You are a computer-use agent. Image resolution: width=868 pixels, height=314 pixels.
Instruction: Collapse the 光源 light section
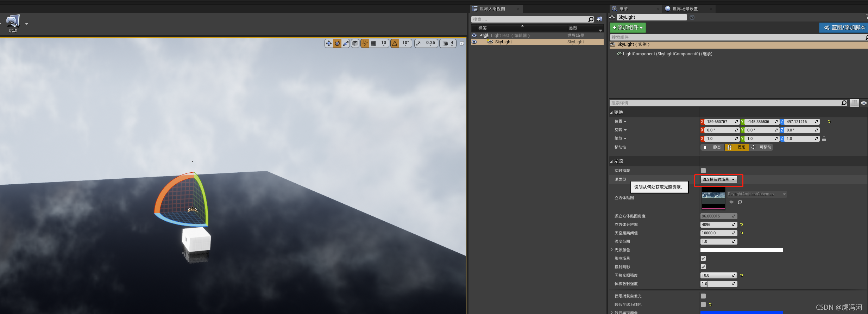coord(611,162)
